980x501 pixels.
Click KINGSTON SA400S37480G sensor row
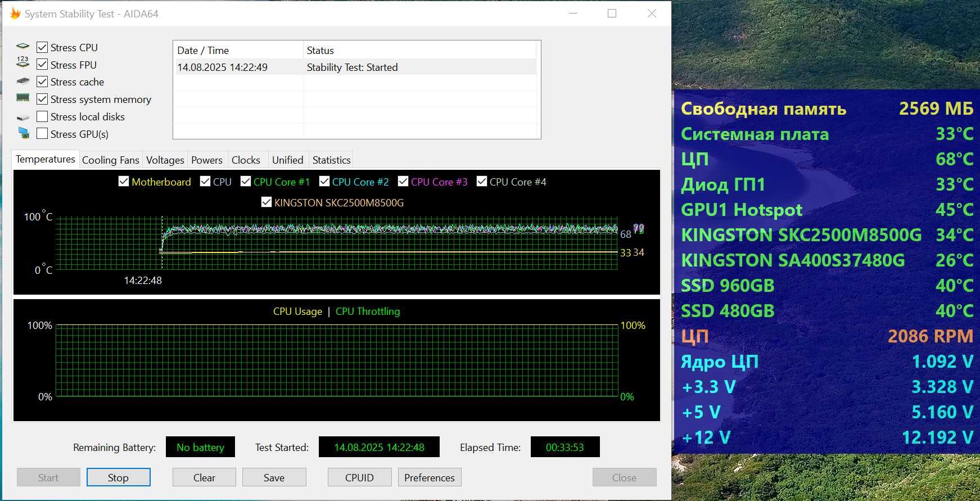click(827, 260)
